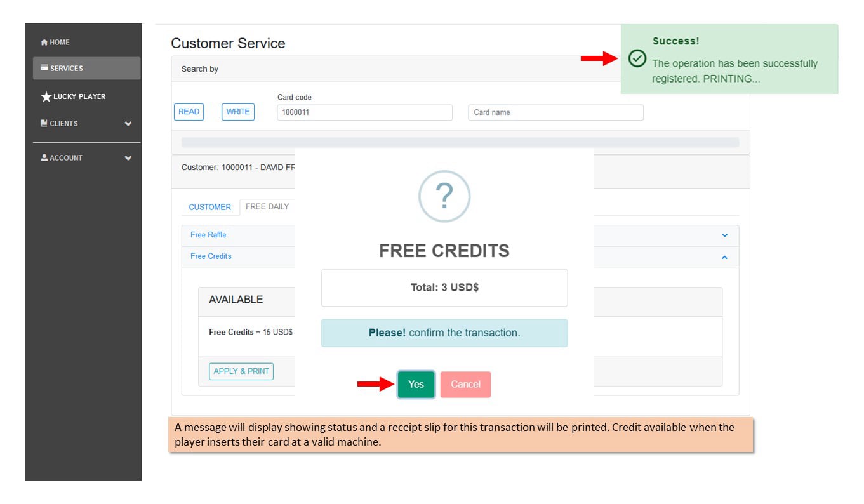Image resolution: width=864 pixels, height=504 pixels.
Task: Open the Free Raffle section link
Action: (x=208, y=235)
